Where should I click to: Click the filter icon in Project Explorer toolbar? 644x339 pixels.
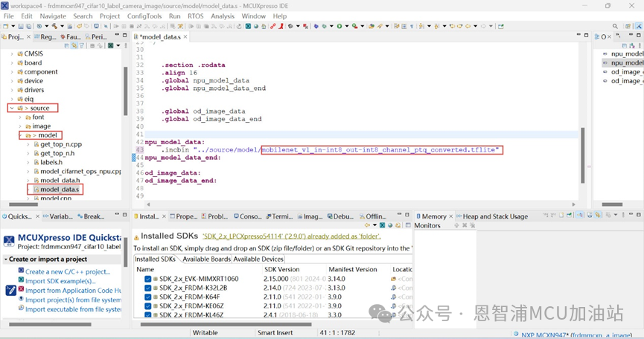tap(83, 45)
